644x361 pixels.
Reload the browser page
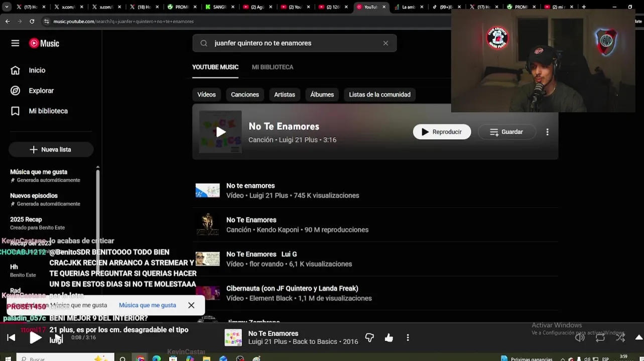pos(32,22)
